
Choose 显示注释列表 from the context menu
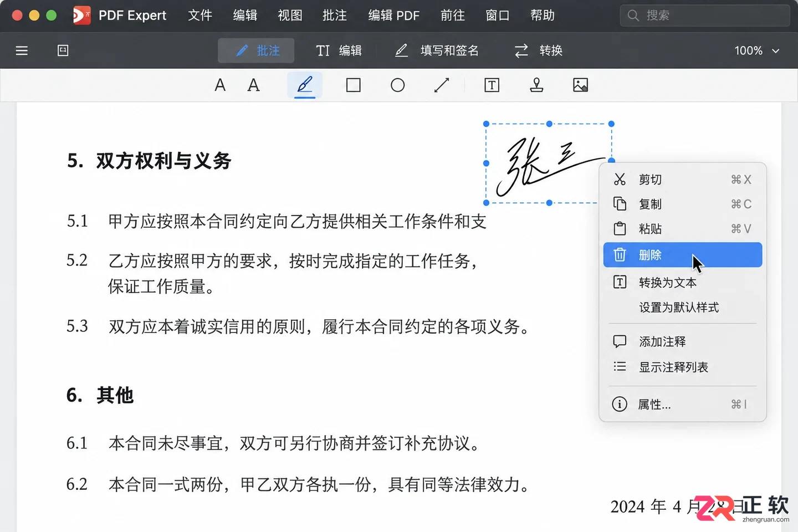[683, 367]
